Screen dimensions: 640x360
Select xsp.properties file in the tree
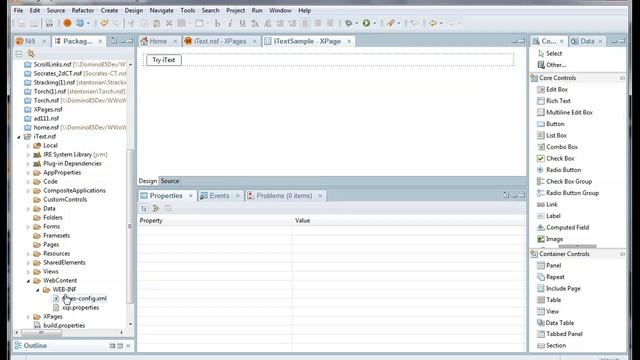tap(76, 308)
